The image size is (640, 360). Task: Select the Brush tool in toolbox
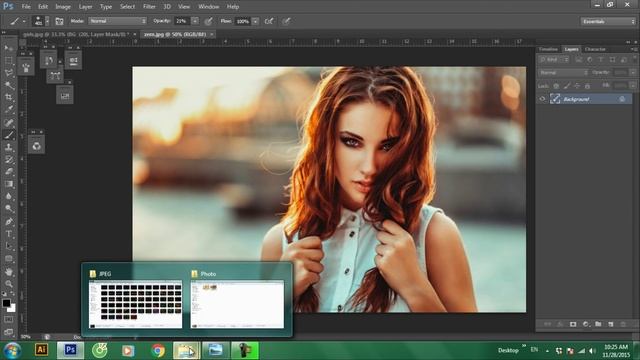pyautogui.click(x=9, y=135)
